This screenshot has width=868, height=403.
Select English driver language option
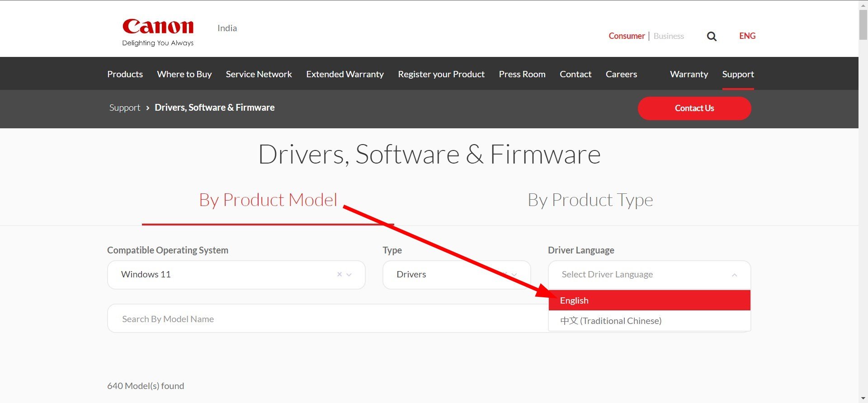649,300
